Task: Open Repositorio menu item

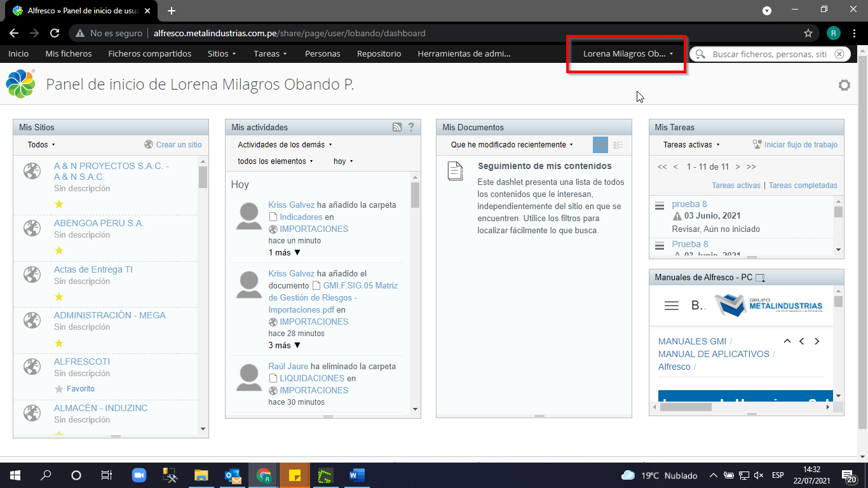Action: click(x=379, y=54)
